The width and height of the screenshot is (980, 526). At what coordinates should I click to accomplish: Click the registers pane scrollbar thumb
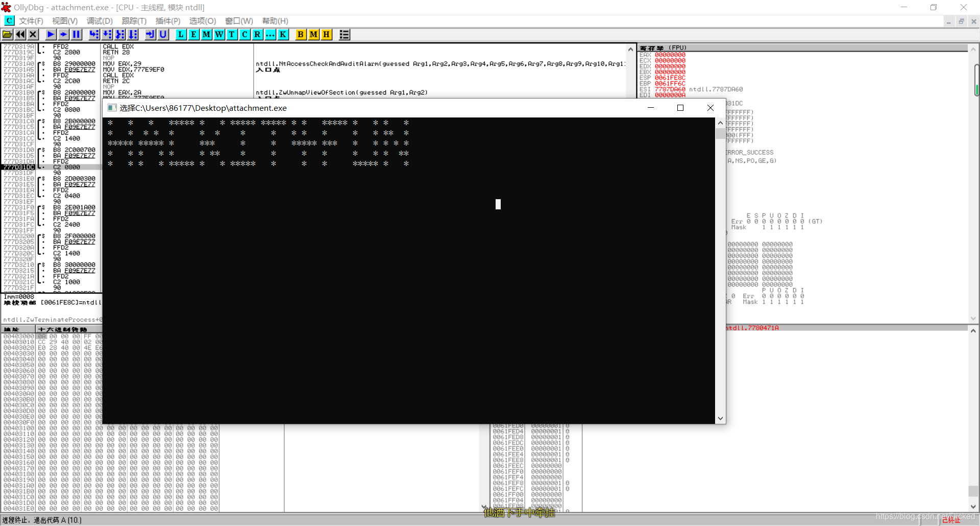tap(976, 80)
